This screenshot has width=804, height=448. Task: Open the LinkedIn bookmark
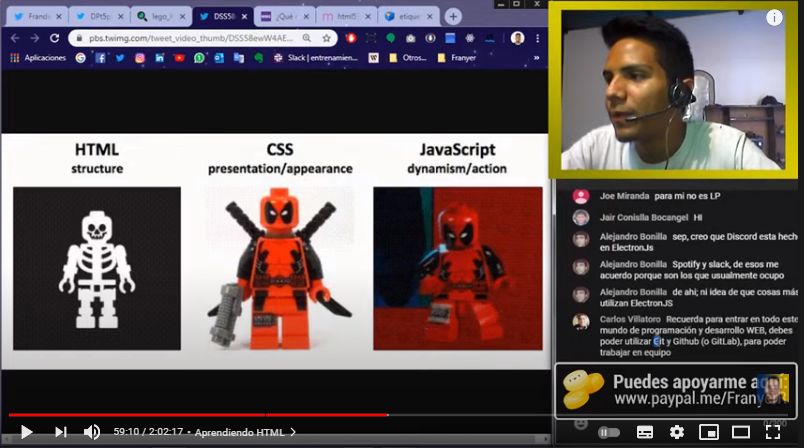pos(159,58)
